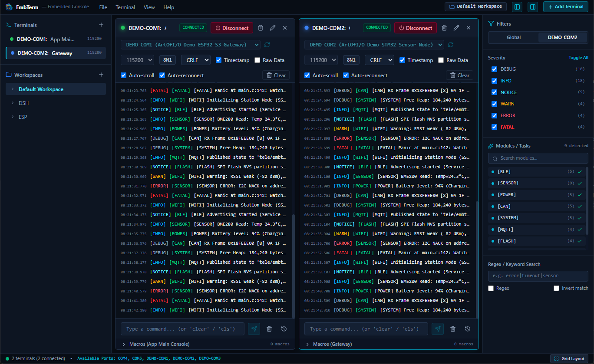Clear command input trash icon in DEMO-COM2
594x364 pixels.
453,329
